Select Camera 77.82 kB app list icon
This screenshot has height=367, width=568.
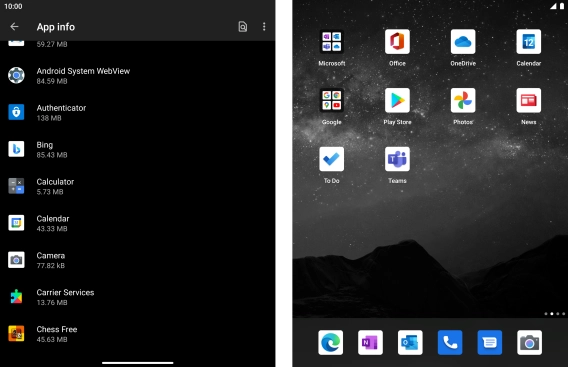pyautogui.click(x=16, y=260)
